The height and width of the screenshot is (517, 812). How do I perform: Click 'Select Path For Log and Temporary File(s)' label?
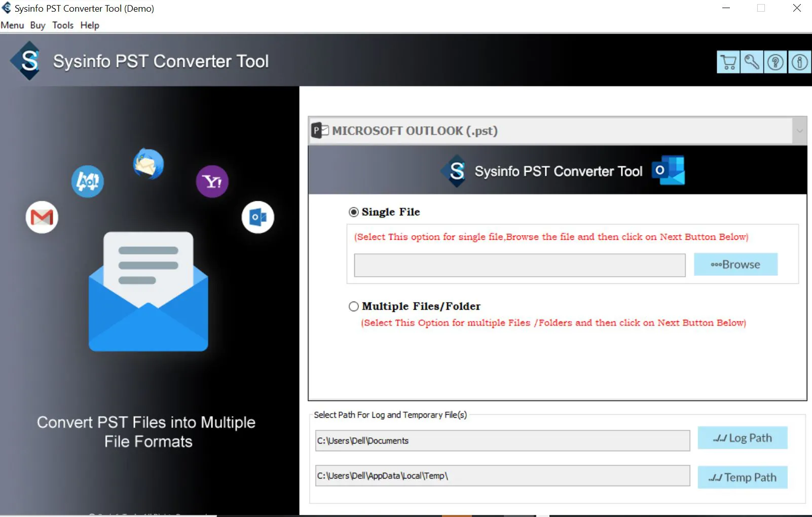390,415
